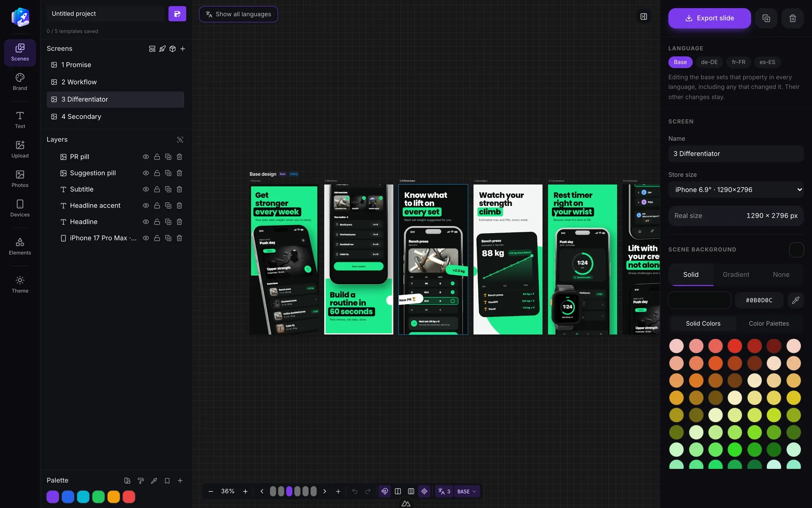Viewport: 812px width, 508px height.
Task: Hide the PR pill layer
Action: (x=146, y=157)
